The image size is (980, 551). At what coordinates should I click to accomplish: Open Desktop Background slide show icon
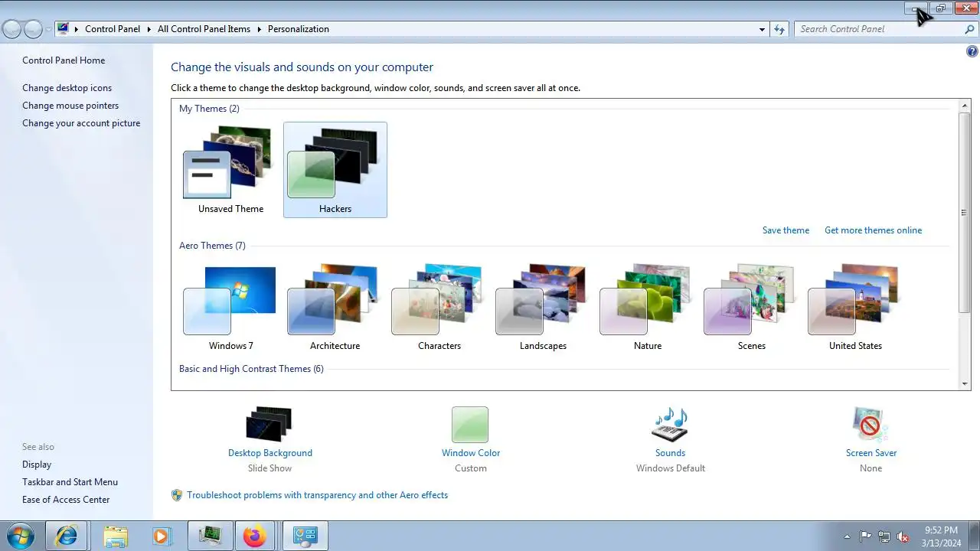click(269, 424)
